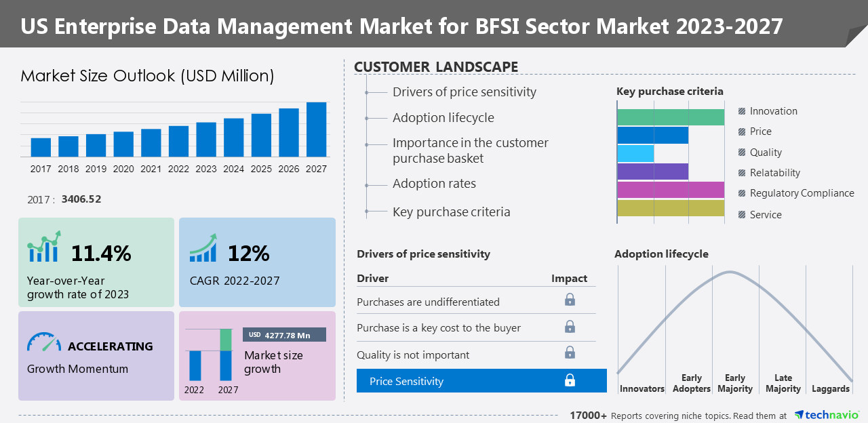Viewport: 868px width, 423px height.
Task: Click the Price Sensitivity blue button
Action: [x=481, y=380]
